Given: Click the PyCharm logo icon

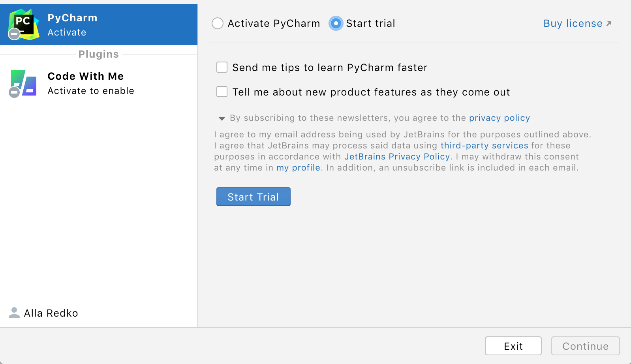Looking at the screenshot, I should (x=24, y=24).
